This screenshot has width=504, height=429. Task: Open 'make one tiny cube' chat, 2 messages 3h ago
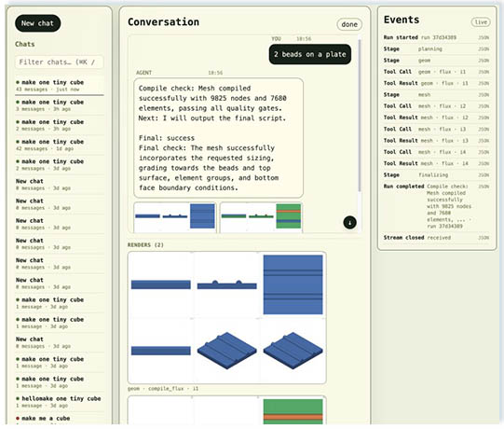(60, 125)
